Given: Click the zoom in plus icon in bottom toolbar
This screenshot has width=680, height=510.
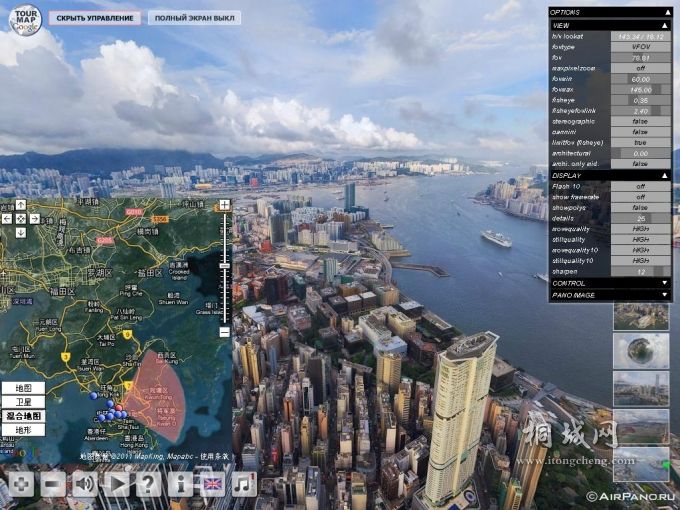Looking at the screenshot, I should (x=20, y=485).
